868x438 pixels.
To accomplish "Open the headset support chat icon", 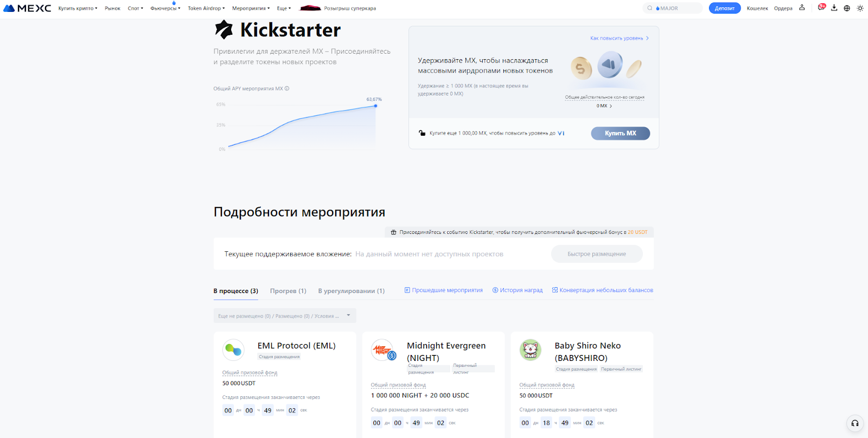I will coord(855,423).
